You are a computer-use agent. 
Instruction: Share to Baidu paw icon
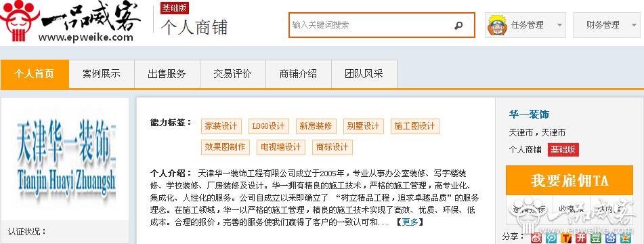[x=611, y=237]
